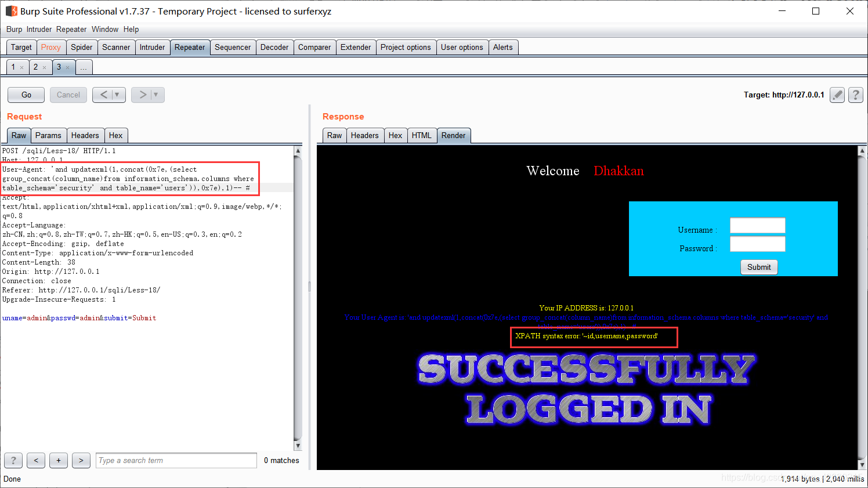The image size is (868, 488).
Task: Open the Window menu
Action: (105, 29)
